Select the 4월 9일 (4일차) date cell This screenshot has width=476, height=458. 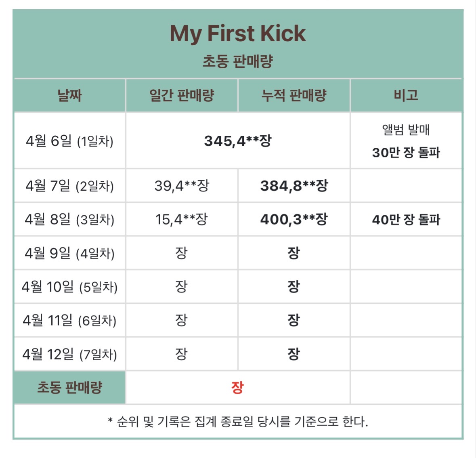coord(69,253)
